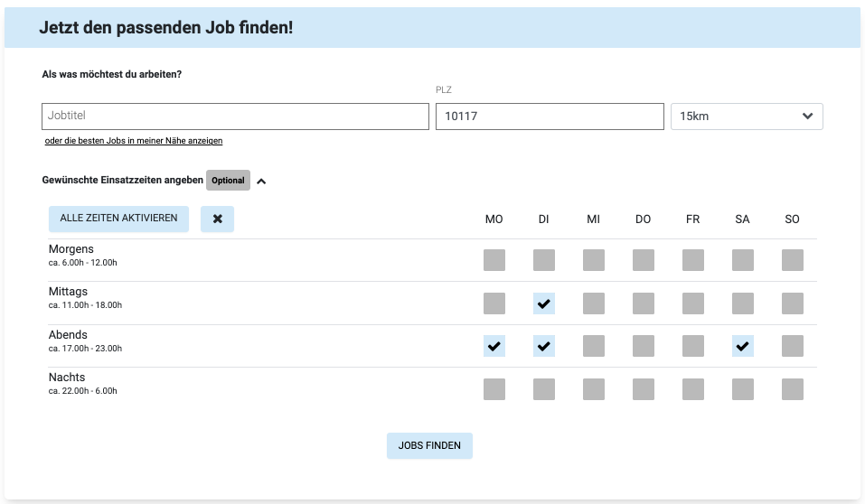The image size is (865, 504).
Task: Uncheck Mittags on Tuesday
Action: [x=544, y=303]
